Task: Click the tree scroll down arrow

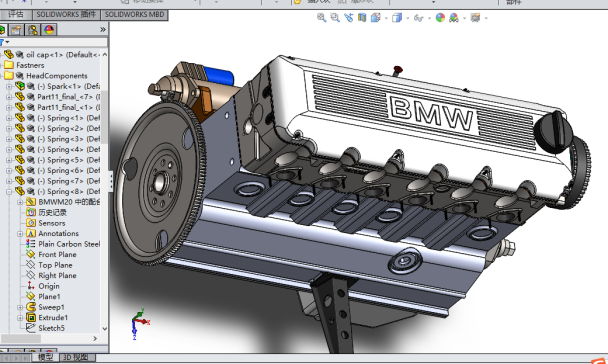Action: tap(105, 328)
